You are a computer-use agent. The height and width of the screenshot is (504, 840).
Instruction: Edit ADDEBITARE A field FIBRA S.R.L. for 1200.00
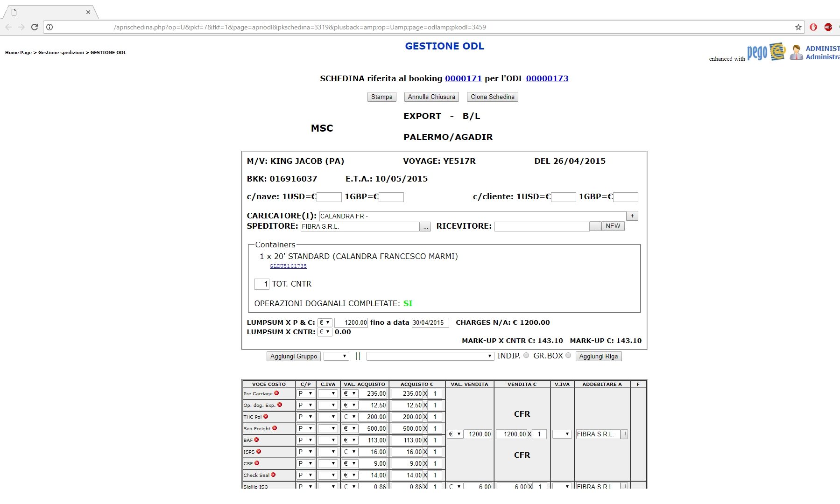(598, 434)
